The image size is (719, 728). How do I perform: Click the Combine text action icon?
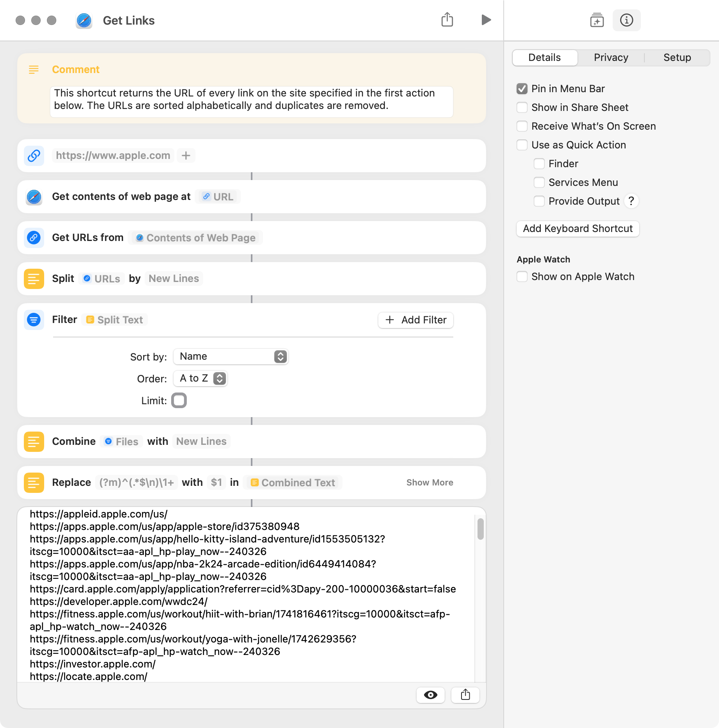pos(34,441)
